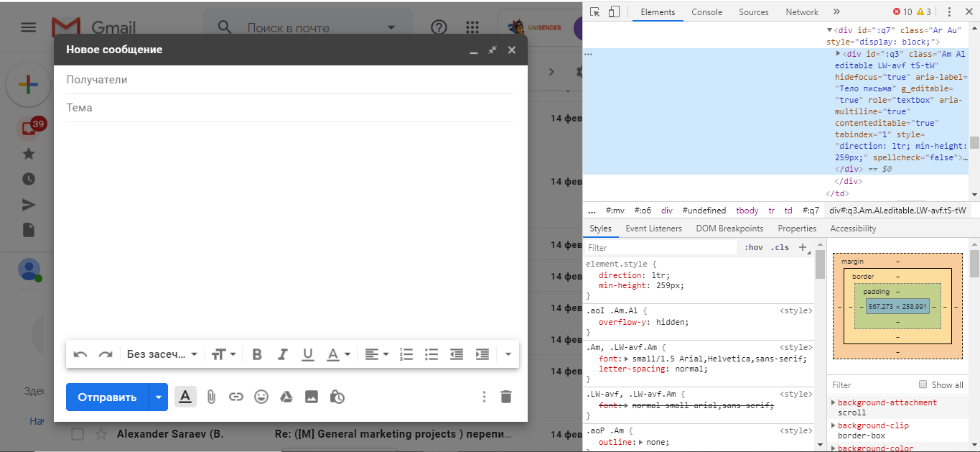Check the Show all checkbox
Screen dimensions: 980x452
[923, 384]
